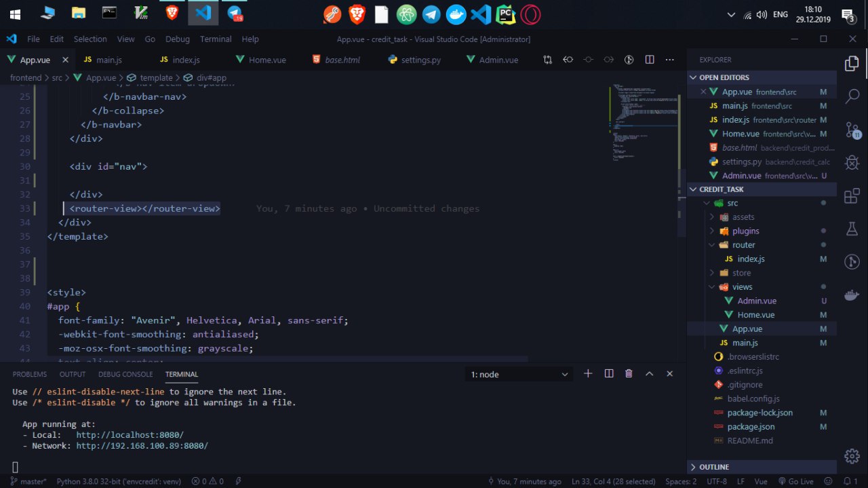
Task: Open the Test flask icon in the activity bar
Action: [x=852, y=229]
